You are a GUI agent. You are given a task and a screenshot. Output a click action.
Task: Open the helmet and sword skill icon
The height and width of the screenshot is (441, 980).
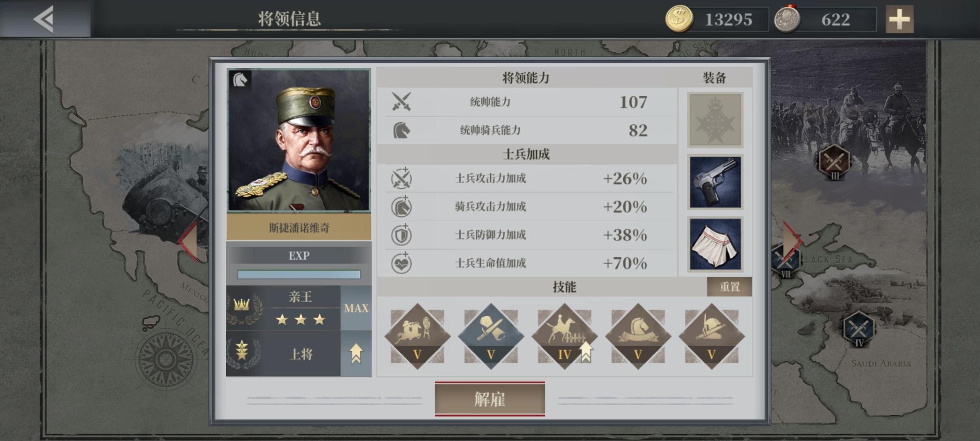coord(711,336)
